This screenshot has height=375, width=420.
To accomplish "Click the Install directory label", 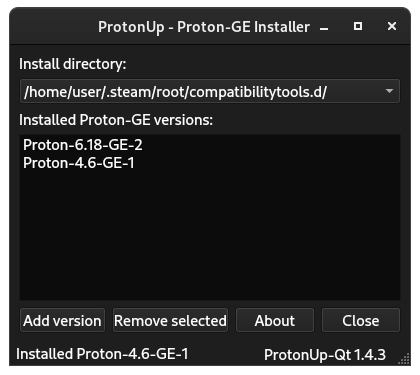I will click(73, 64).
